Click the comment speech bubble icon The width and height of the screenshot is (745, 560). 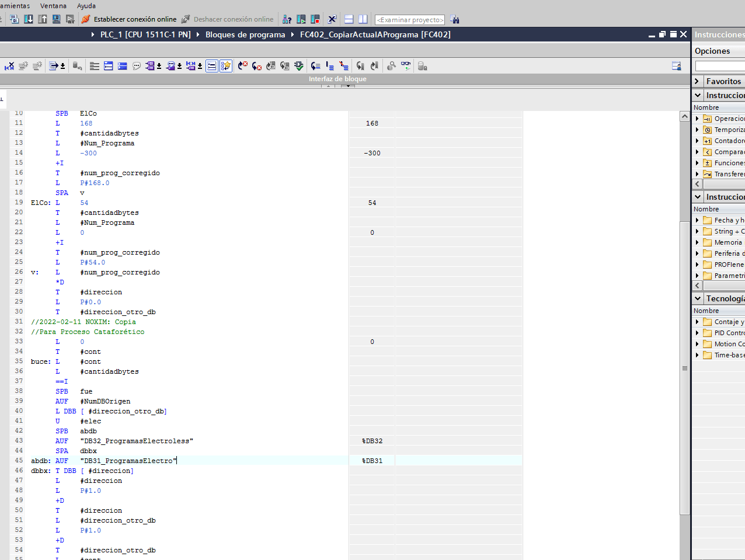137,66
